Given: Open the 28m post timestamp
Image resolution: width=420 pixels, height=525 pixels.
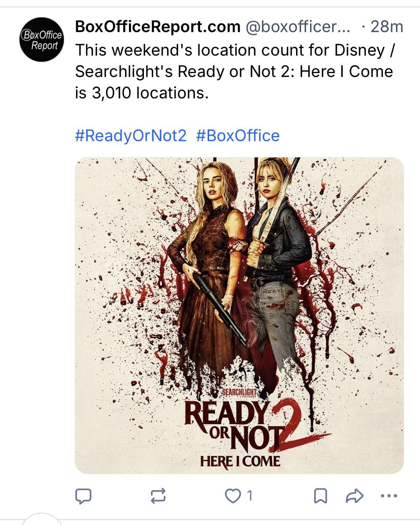Looking at the screenshot, I should (x=387, y=27).
